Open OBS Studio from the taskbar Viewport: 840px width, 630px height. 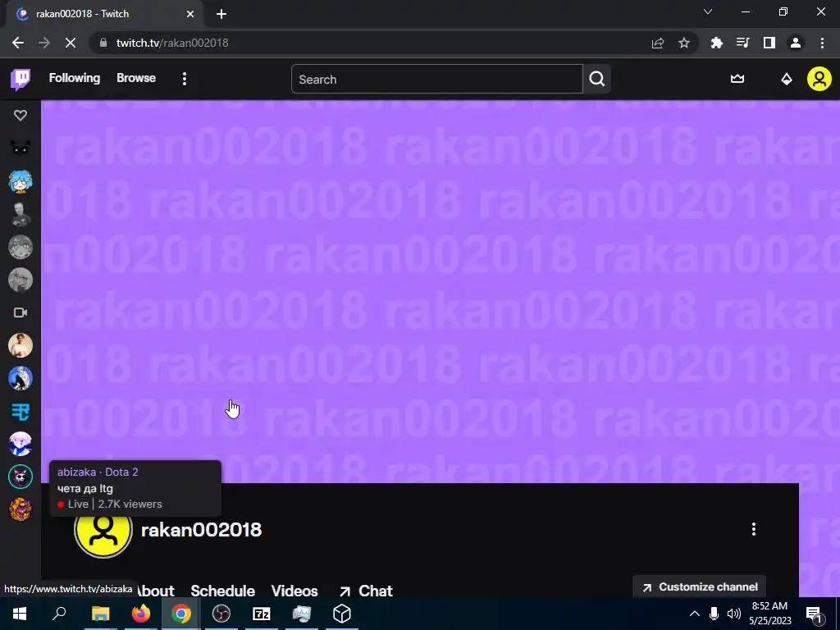[221, 614]
